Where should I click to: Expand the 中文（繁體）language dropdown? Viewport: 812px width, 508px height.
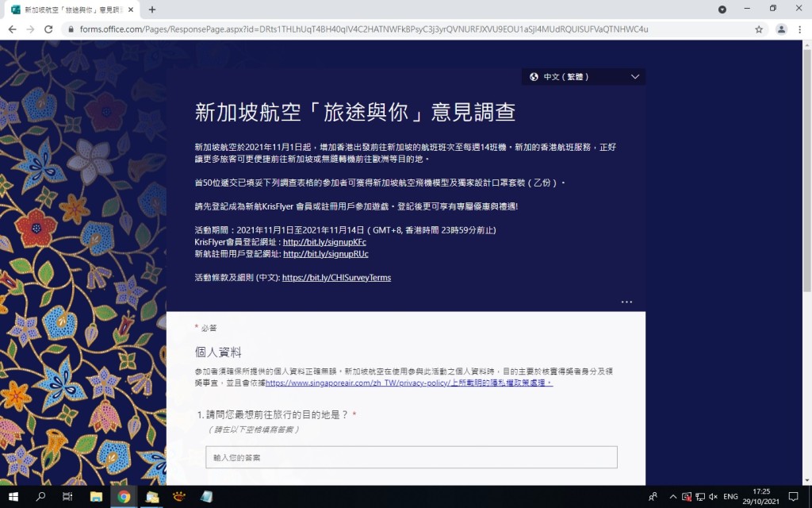(634, 76)
